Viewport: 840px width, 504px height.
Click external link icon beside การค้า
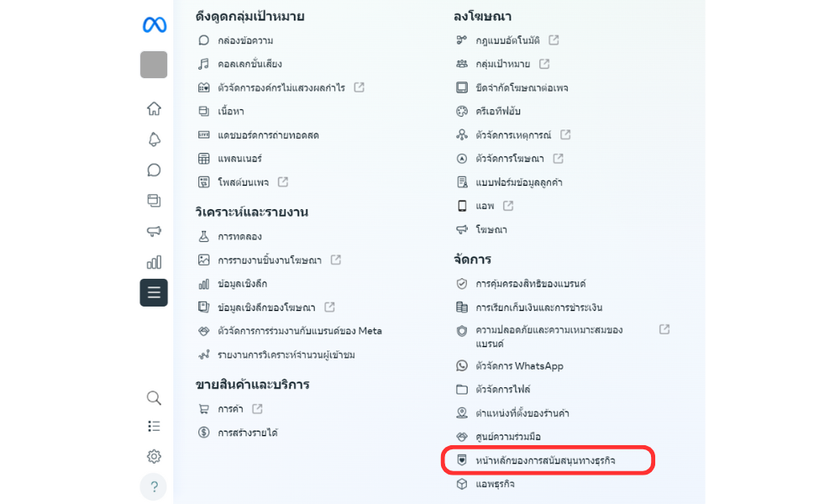[257, 409]
